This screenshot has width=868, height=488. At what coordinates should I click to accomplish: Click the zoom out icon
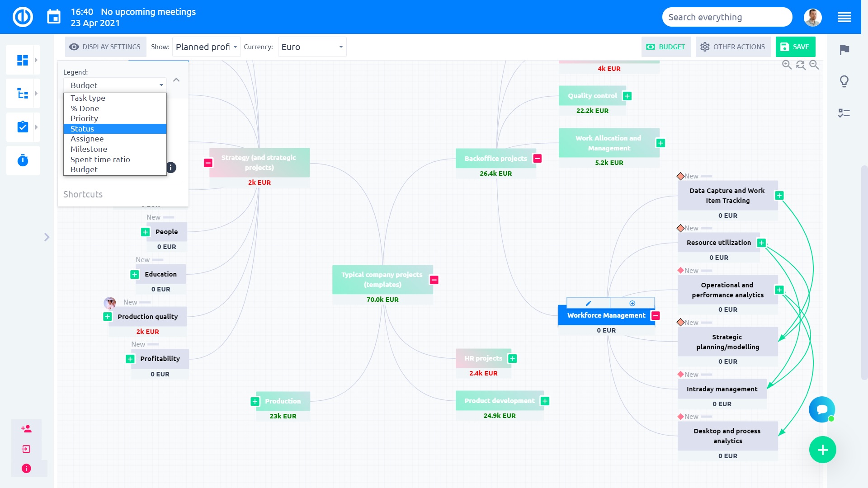tap(814, 65)
